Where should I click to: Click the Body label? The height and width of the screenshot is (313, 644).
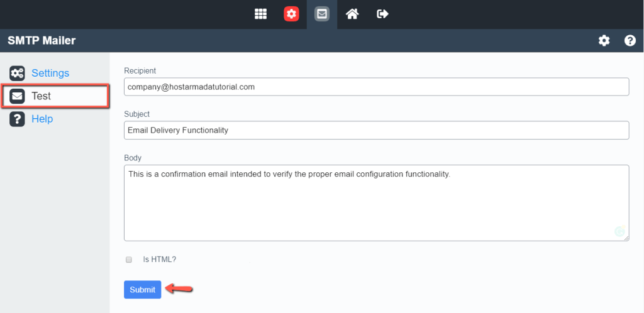pos(133,158)
